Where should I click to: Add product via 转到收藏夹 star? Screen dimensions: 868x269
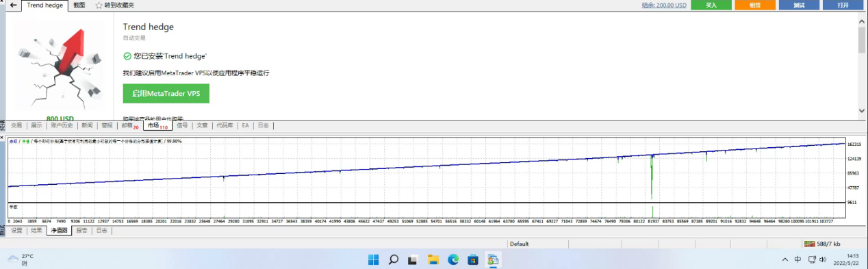click(115, 5)
